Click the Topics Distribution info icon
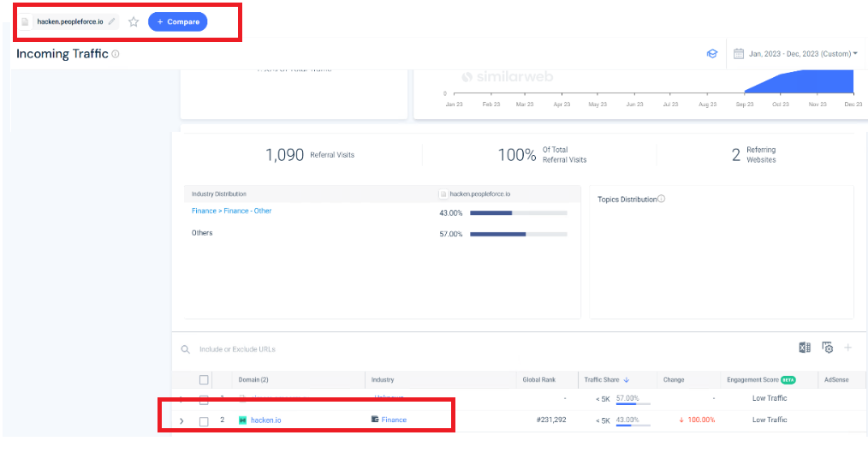 pos(661,199)
